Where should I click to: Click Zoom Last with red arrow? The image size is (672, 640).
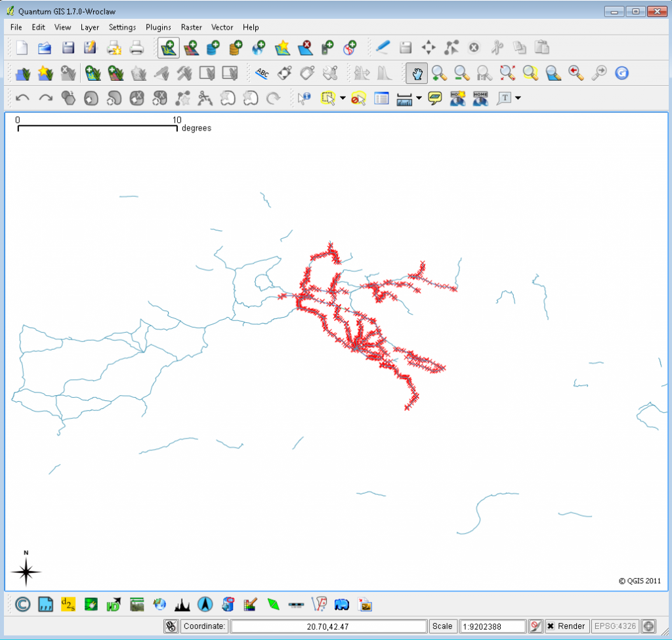point(576,74)
